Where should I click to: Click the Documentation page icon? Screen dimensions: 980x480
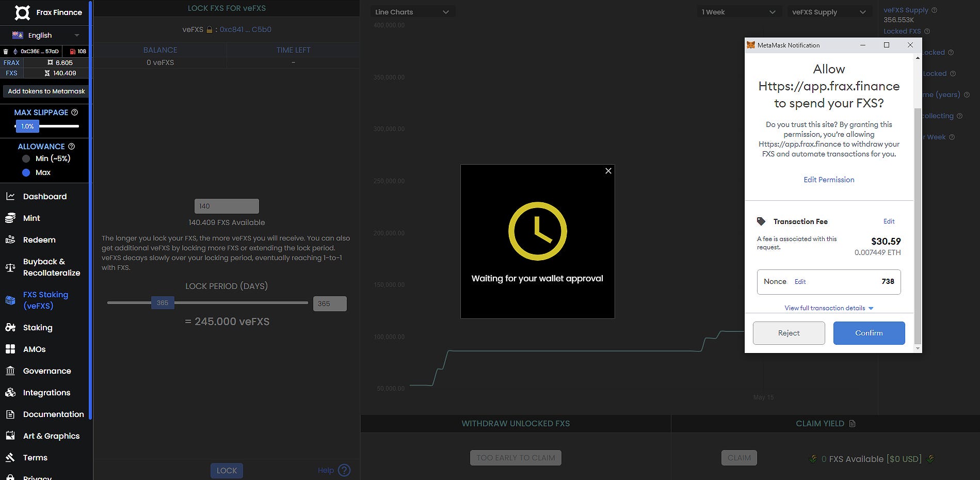pyautogui.click(x=10, y=414)
